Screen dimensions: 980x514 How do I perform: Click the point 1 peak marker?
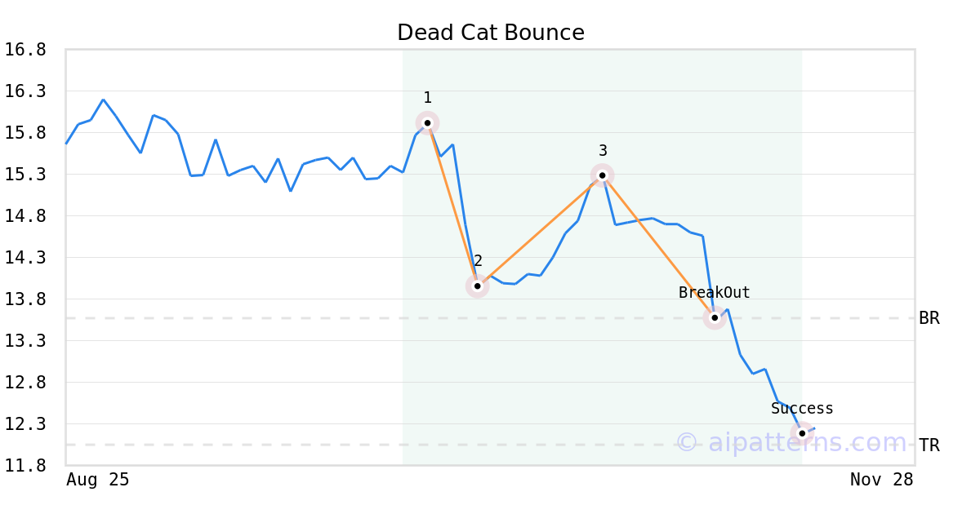pos(427,122)
